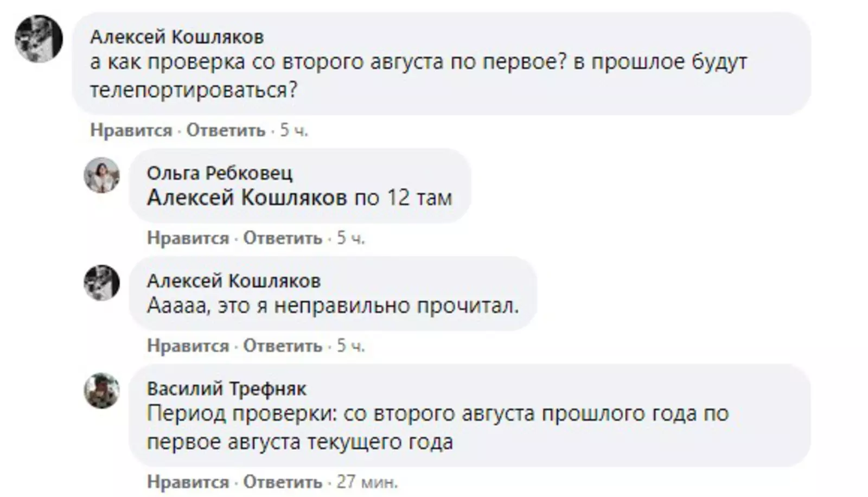Click the author name above 'Ааааа, это я неправильно прочитал'
The height and width of the screenshot is (497, 868).
pyautogui.click(x=233, y=281)
